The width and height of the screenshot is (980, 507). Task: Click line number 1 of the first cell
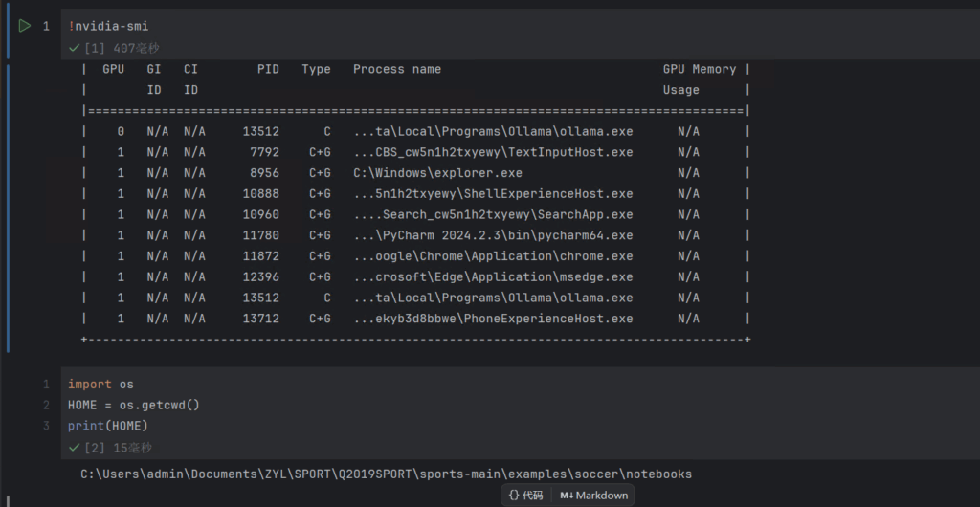point(46,26)
